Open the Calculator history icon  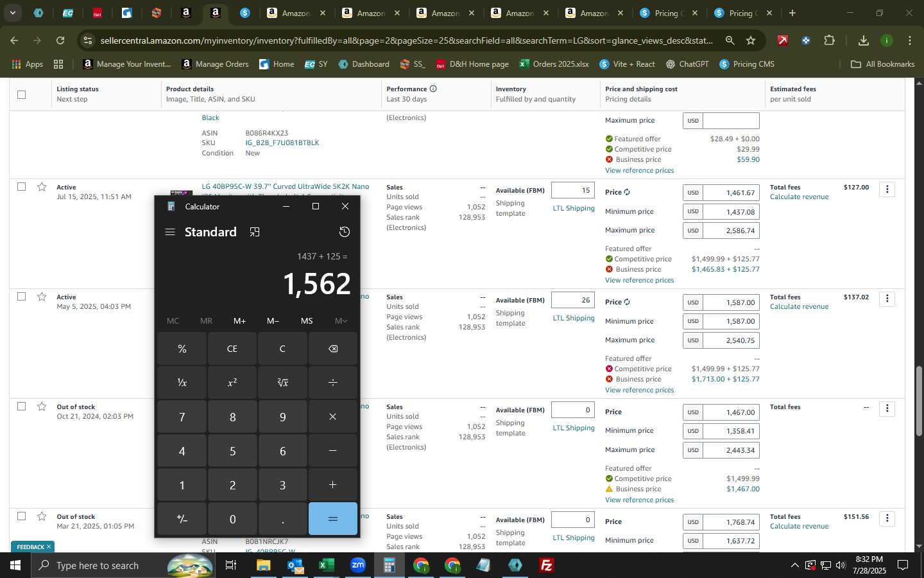tap(345, 232)
